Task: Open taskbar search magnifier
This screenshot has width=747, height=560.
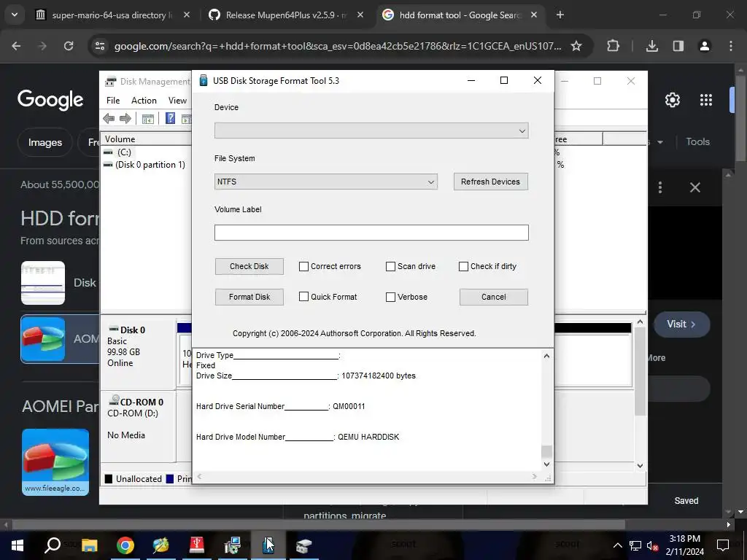Action: tap(53, 545)
